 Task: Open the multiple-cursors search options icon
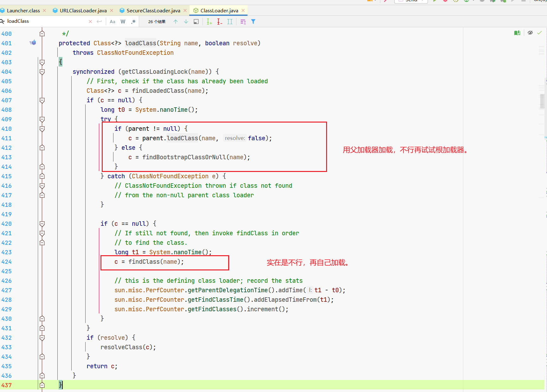(243, 22)
